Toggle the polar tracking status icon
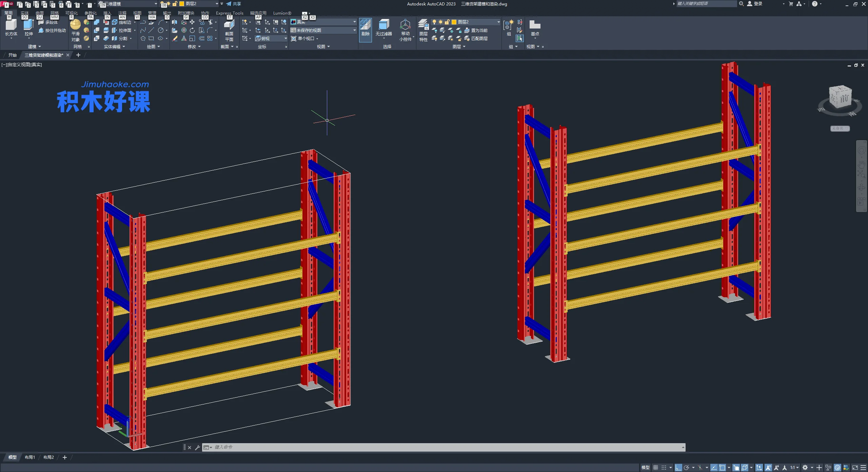Viewport: 868px width, 472px height. pos(687,468)
